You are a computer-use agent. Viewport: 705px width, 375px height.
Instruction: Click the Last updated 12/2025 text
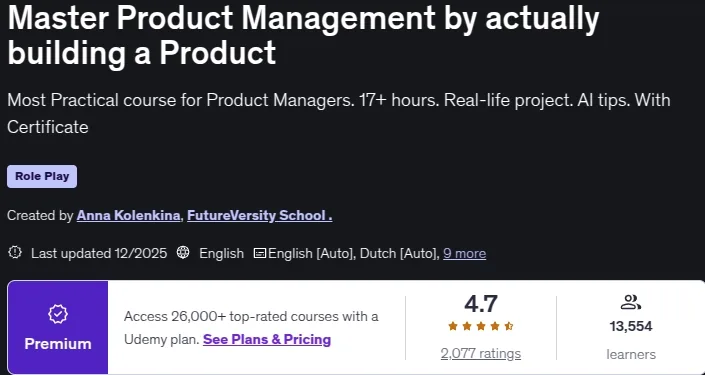(x=99, y=254)
